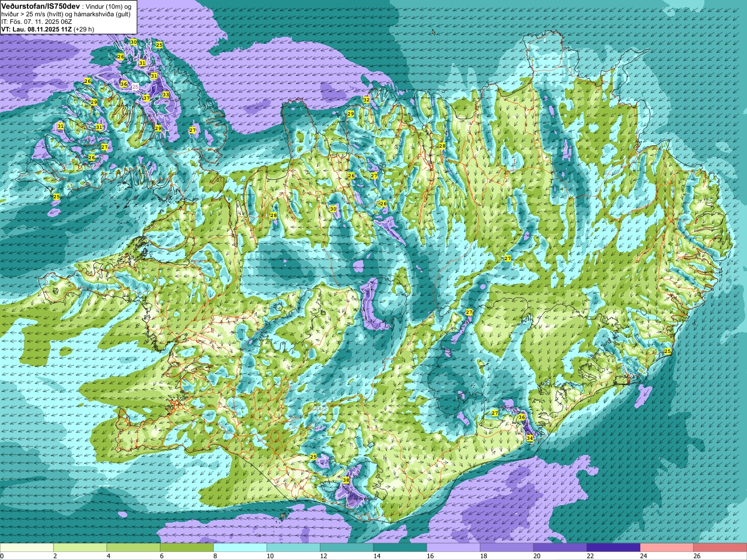Select the 4–6 green legend swatch
747x560 pixels.
(134, 548)
